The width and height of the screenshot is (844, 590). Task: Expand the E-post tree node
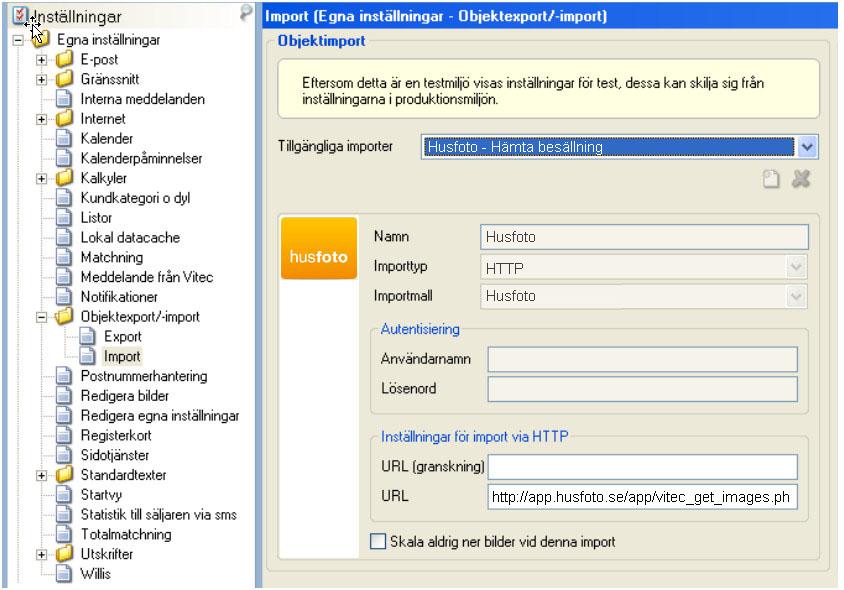[41, 60]
